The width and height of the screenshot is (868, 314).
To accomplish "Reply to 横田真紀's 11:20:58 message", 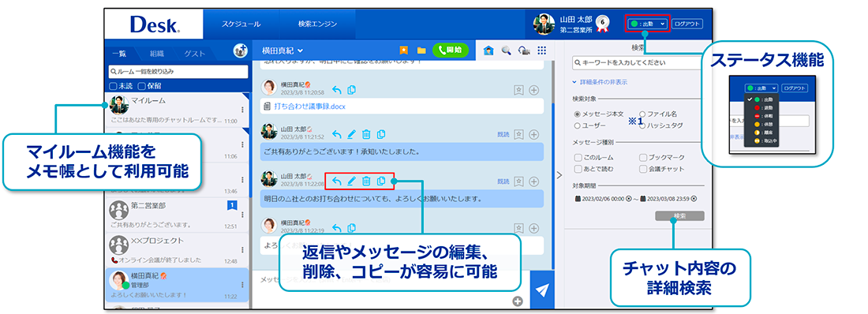I will coord(336,90).
